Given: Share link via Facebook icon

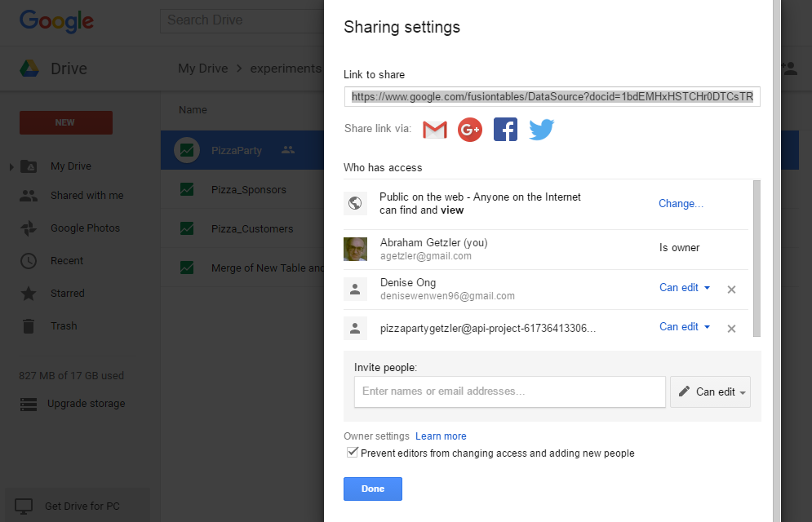Looking at the screenshot, I should pyautogui.click(x=505, y=130).
